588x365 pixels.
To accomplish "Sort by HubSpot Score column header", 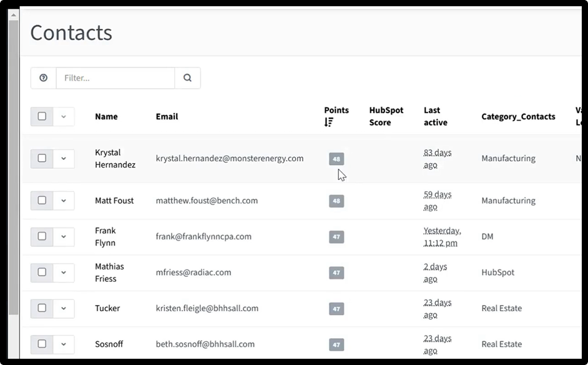I will (x=386, y=116).
